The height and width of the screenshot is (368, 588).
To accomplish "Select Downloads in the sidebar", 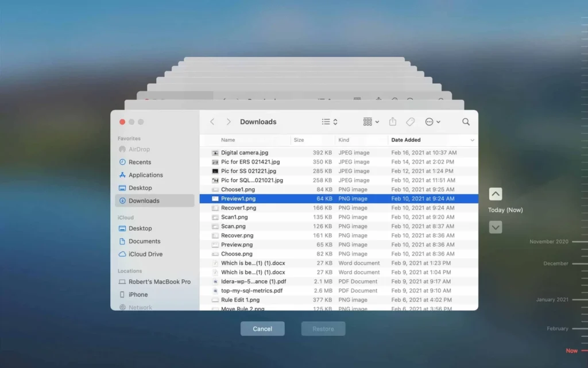I will [154, 200].
